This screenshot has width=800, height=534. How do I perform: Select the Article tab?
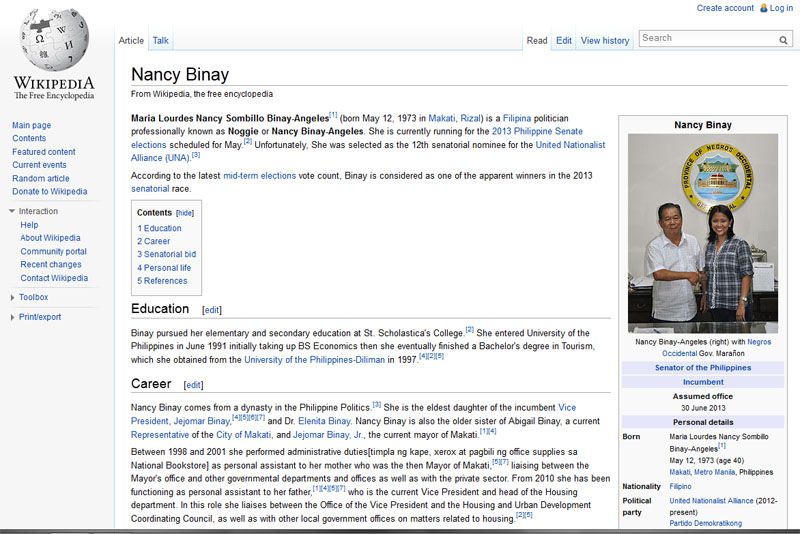[x=131, y=41]
